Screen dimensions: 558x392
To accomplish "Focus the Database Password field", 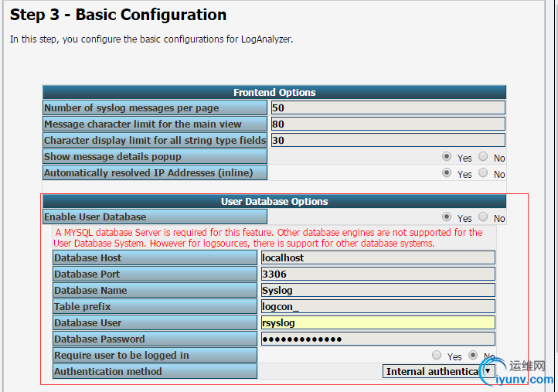I will pyautogui.click(x=378, y=339).
